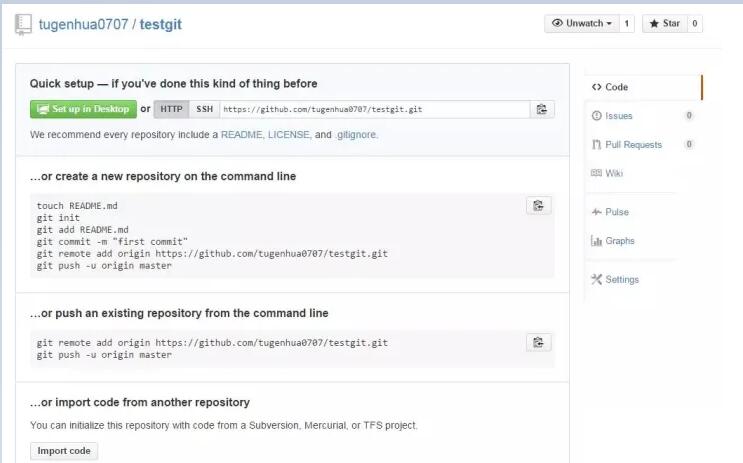Click the repository URL text field
The image size is (743, 463).
[375, 109]
